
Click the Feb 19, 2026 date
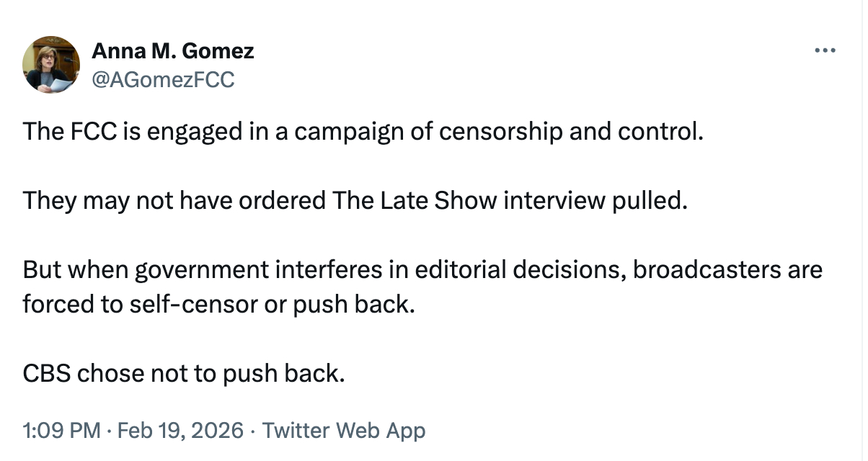[x=179, y=431]
